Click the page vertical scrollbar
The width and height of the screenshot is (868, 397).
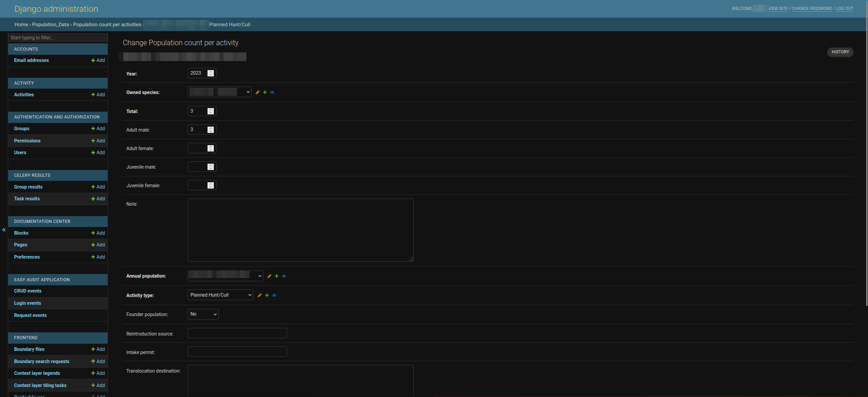click(x=866, y=154)
